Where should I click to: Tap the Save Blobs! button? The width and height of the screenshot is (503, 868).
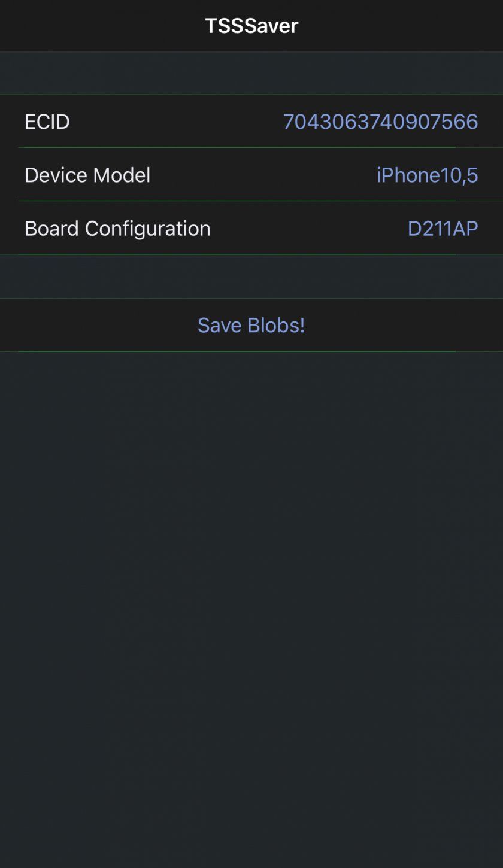click(251, 325)
